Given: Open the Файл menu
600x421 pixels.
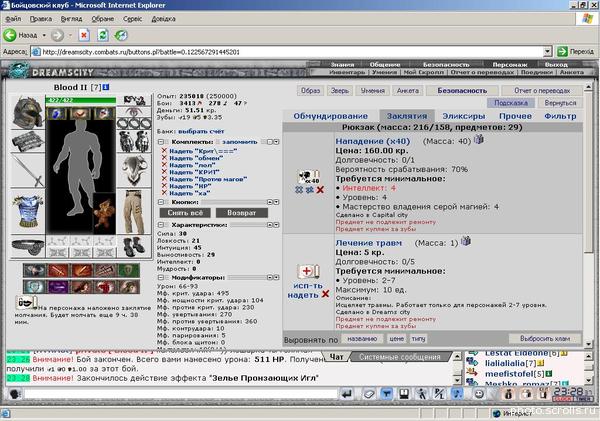Looking at the screenshot, I should point(13,19).
